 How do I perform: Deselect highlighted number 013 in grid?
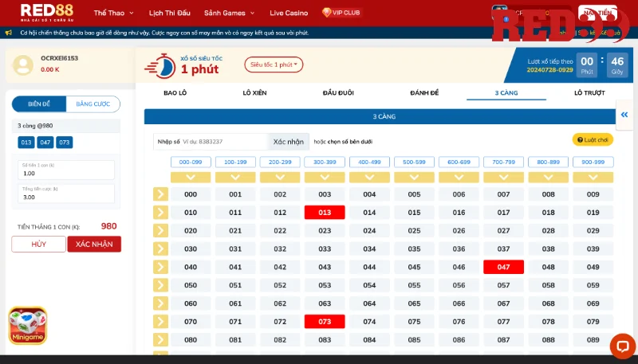(x=325, y=213)
